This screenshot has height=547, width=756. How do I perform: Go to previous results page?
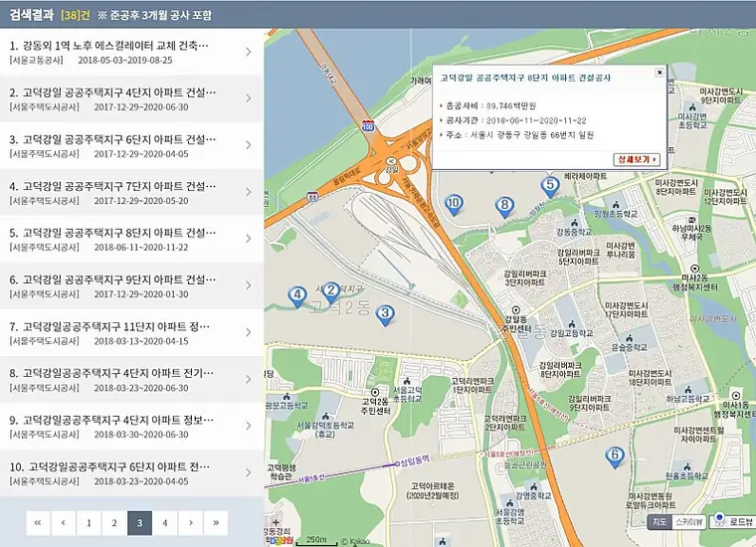(x=63, y=523)
